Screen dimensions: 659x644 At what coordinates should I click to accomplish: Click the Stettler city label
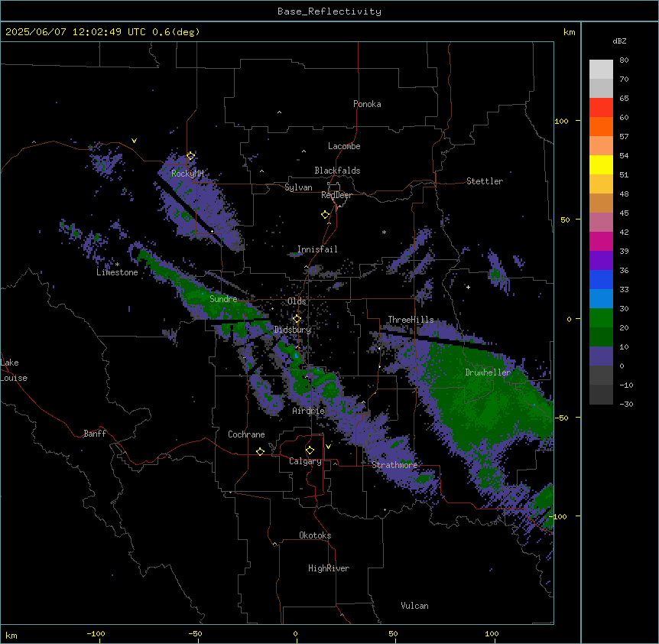485,181
